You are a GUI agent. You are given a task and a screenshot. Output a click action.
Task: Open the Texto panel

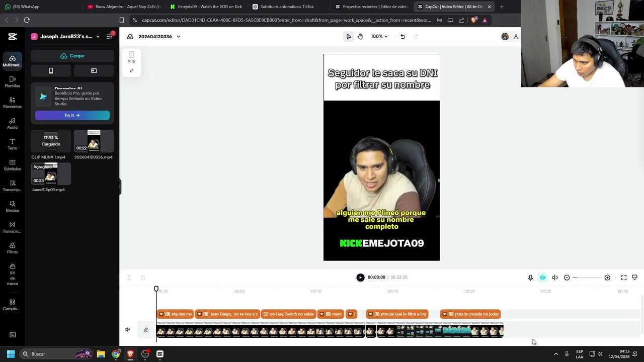pos(12,144)
